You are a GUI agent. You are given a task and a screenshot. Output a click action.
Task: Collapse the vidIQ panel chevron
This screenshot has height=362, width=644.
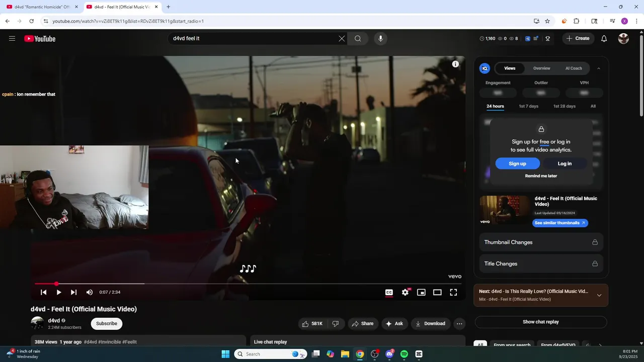pyautogui.click(x=598, y=68)
